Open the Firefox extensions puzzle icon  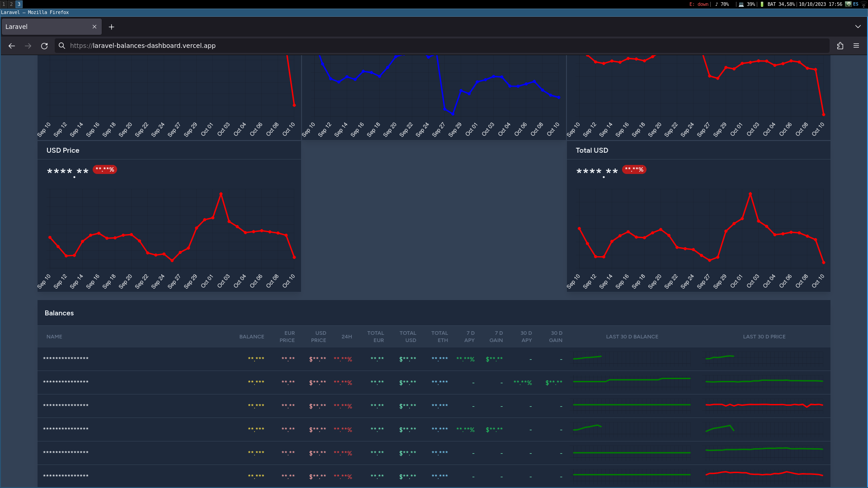pyautogui.click(x=840, y=46)
